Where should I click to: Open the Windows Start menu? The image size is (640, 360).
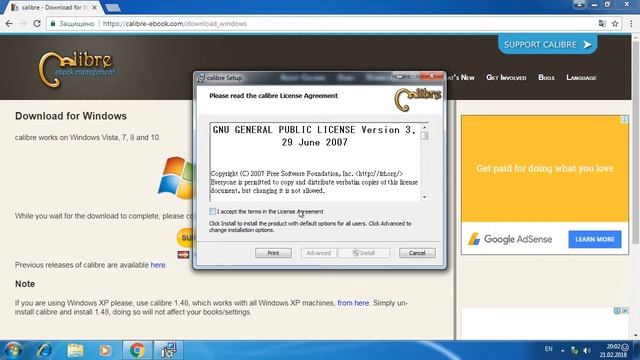(13, 350)
